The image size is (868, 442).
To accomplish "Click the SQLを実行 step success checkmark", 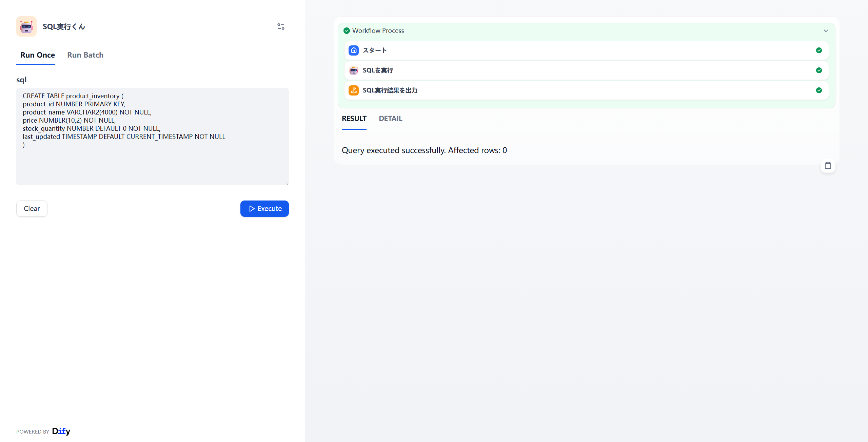I will point(819,70).
